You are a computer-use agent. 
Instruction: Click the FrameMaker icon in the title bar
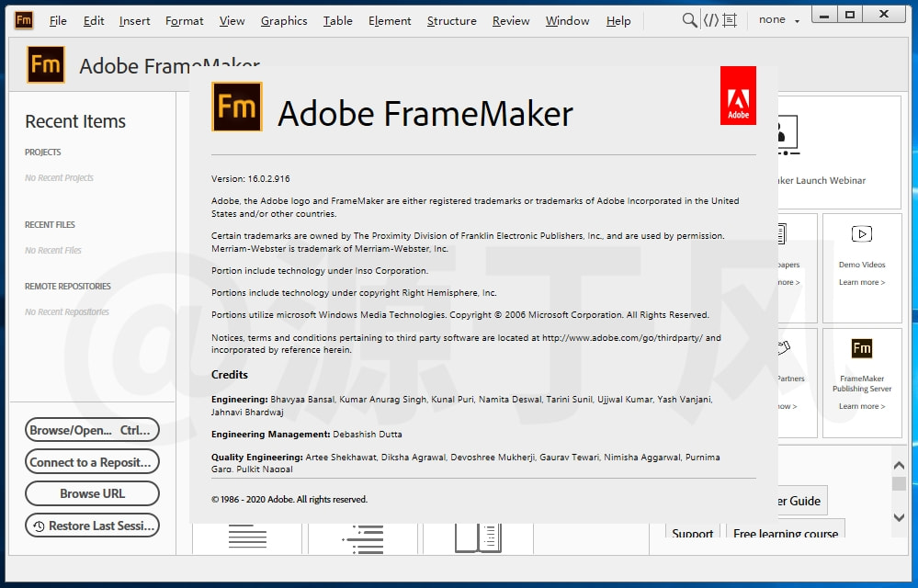point(23,20)
